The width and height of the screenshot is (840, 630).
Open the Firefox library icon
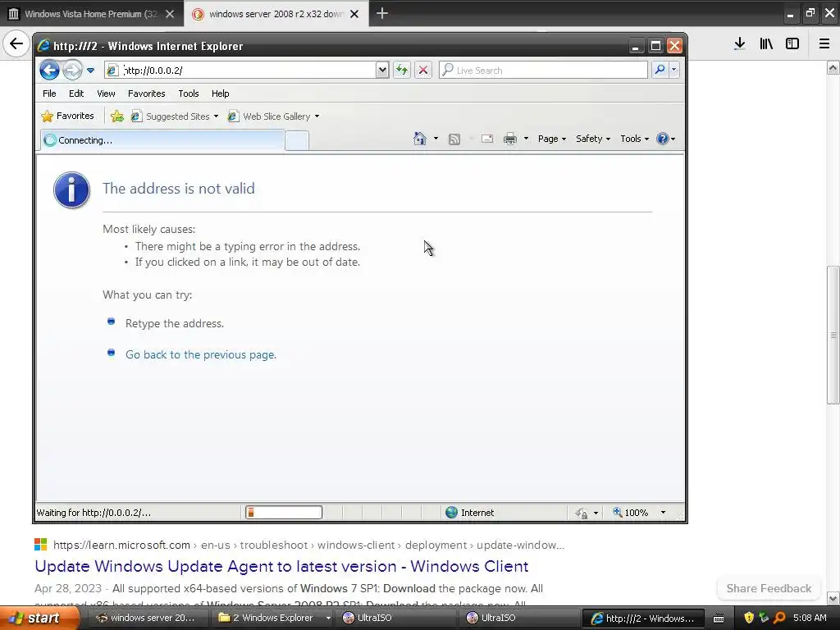click(x=766, y=43)
